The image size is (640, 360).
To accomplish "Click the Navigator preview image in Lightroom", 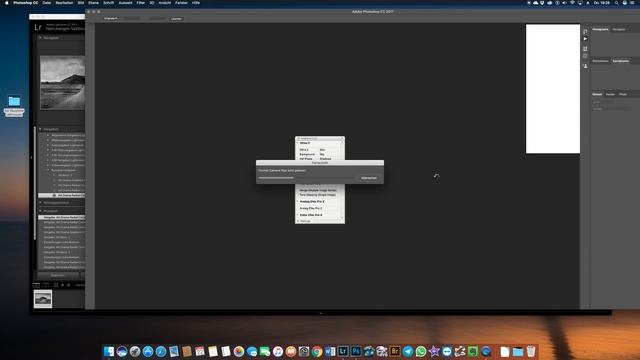I will coord(62,83).
